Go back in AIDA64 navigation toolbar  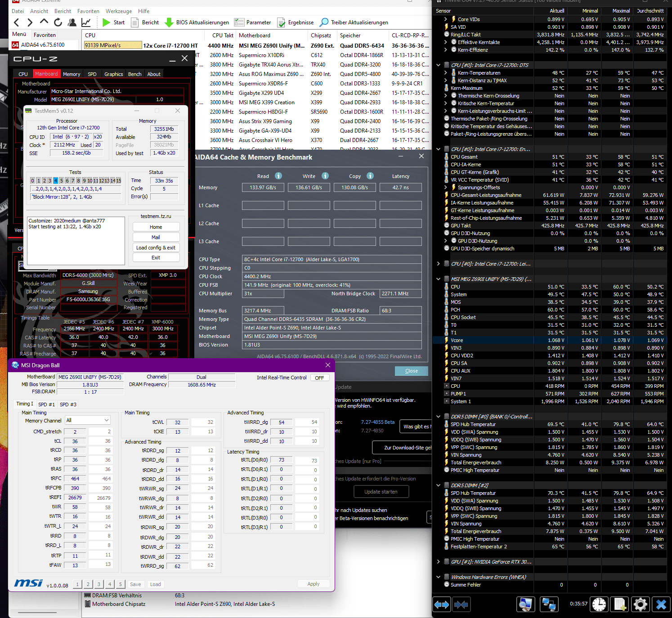click(x=17, y=22)
